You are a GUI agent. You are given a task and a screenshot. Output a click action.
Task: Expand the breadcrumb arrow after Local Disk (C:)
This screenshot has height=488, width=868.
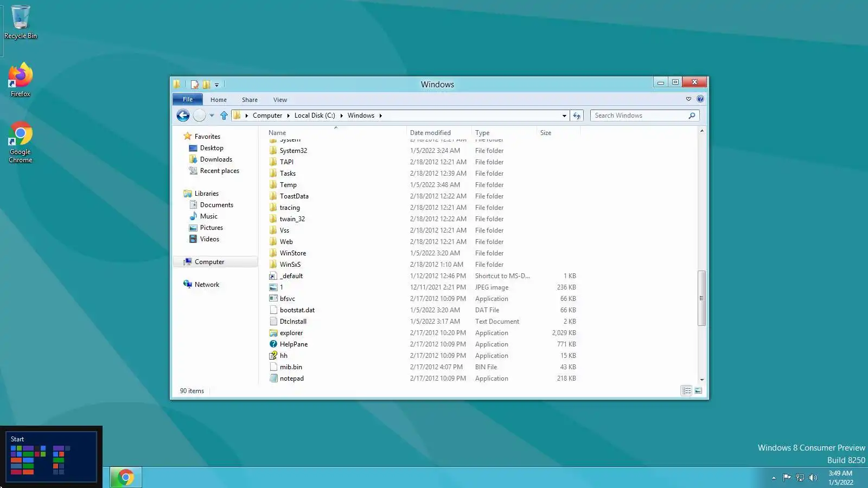click(x=342, y=115)
